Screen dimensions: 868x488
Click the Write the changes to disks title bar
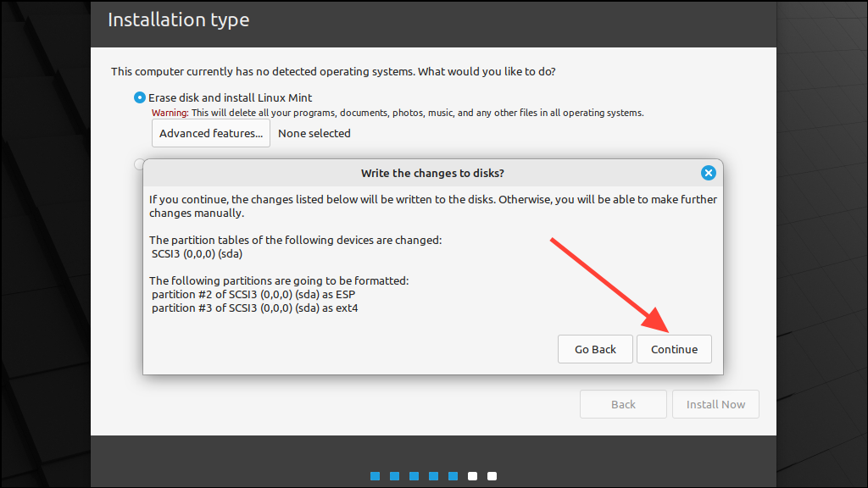(x=432, y=173)
